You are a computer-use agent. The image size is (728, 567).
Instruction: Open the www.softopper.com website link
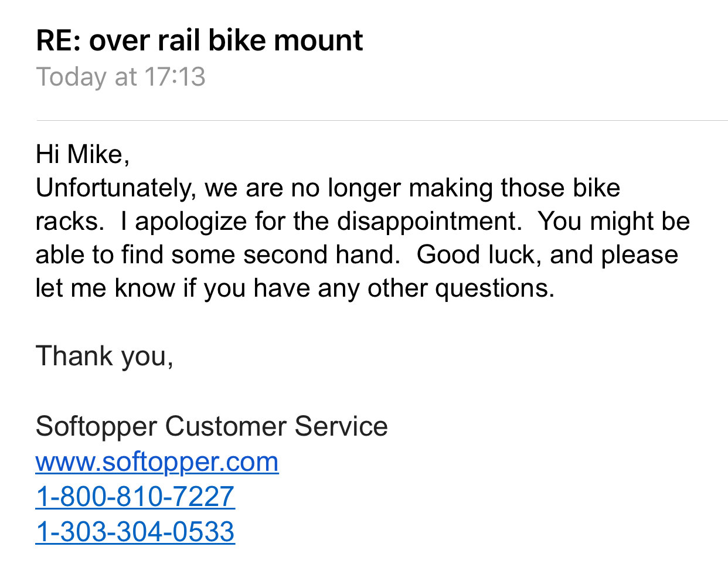157,462
